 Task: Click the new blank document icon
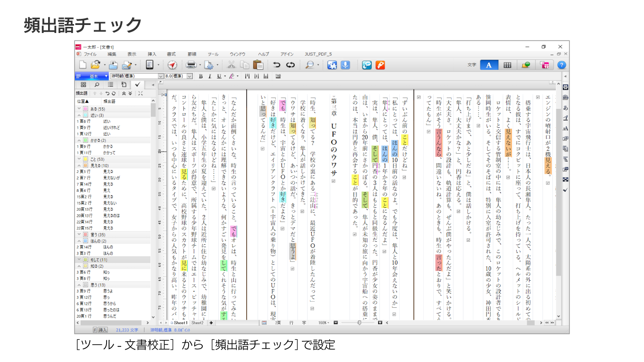coord(83,65)
